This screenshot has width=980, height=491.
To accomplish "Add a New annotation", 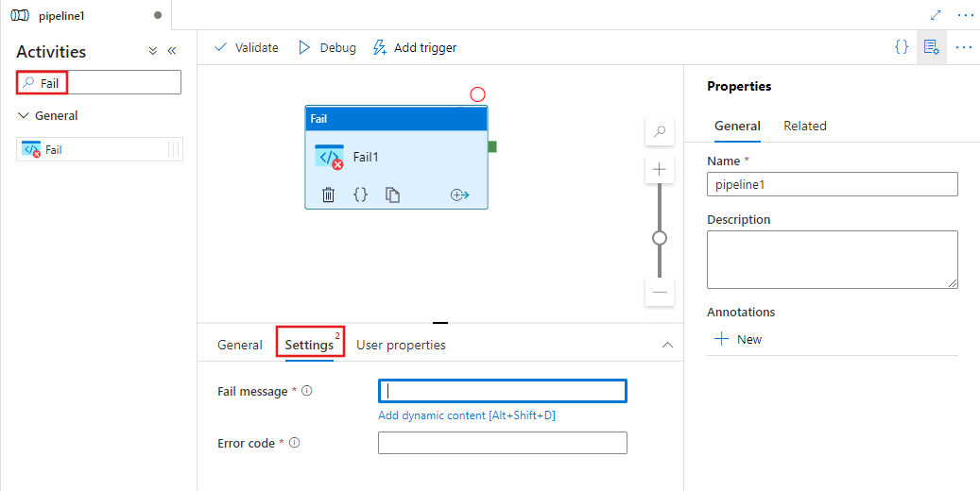I will [738, 339].
